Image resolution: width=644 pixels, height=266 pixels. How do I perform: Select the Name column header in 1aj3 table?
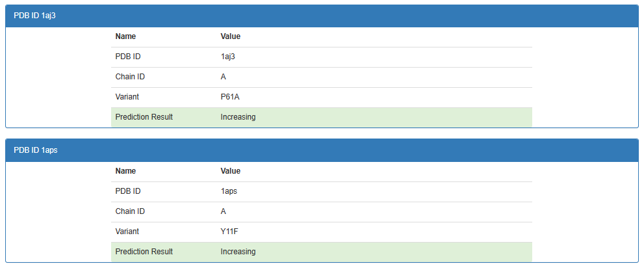[x=125, y=36]
